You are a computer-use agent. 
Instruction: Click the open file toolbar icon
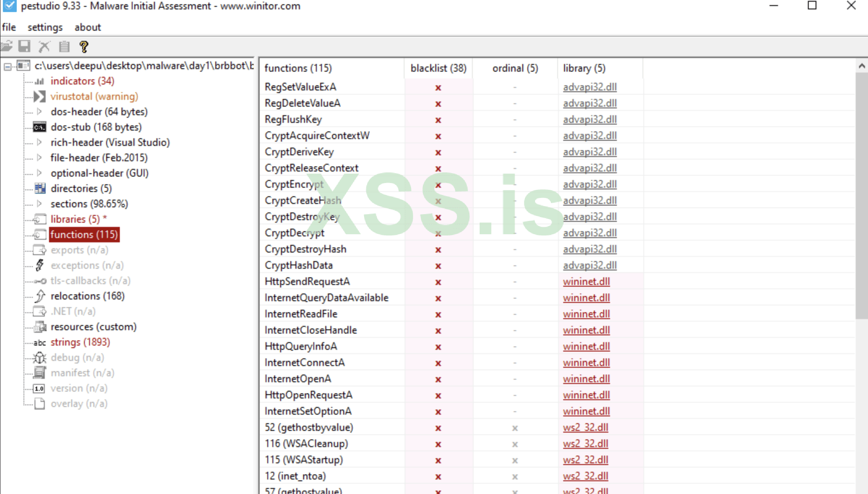[7, 46]
